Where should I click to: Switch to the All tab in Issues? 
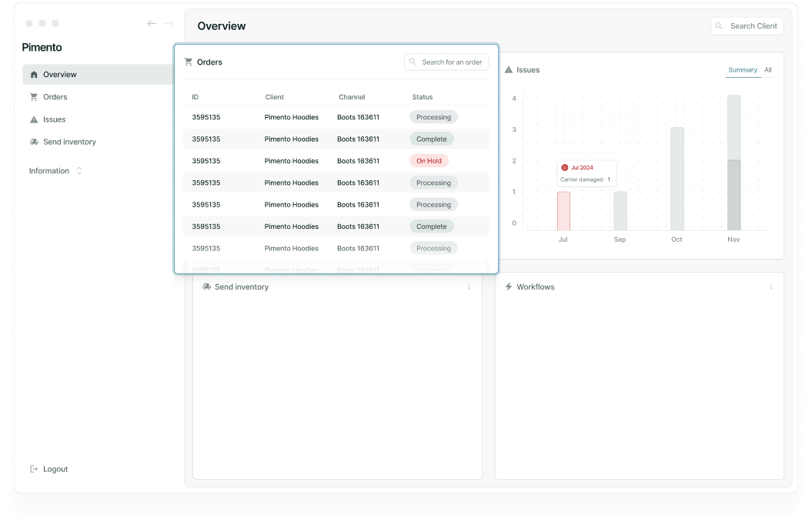pos(767,70)
